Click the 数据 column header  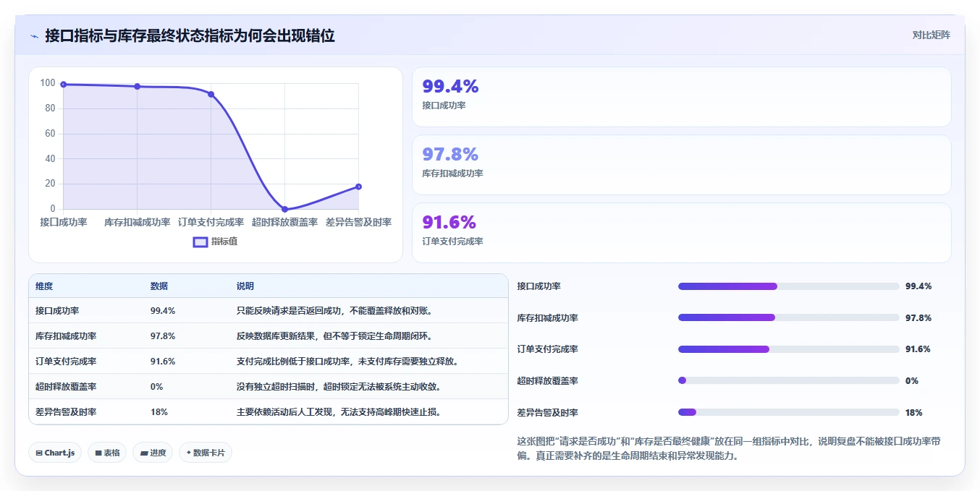coord(159,286)
